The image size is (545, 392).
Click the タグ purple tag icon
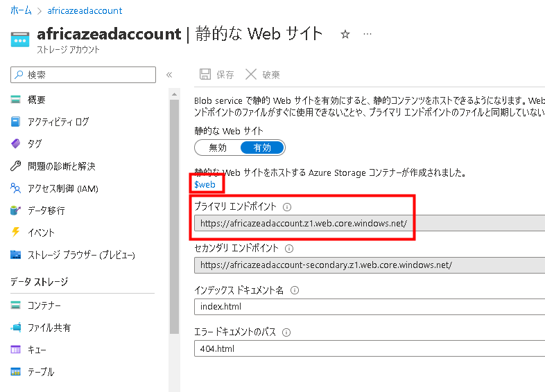point(16,144)
